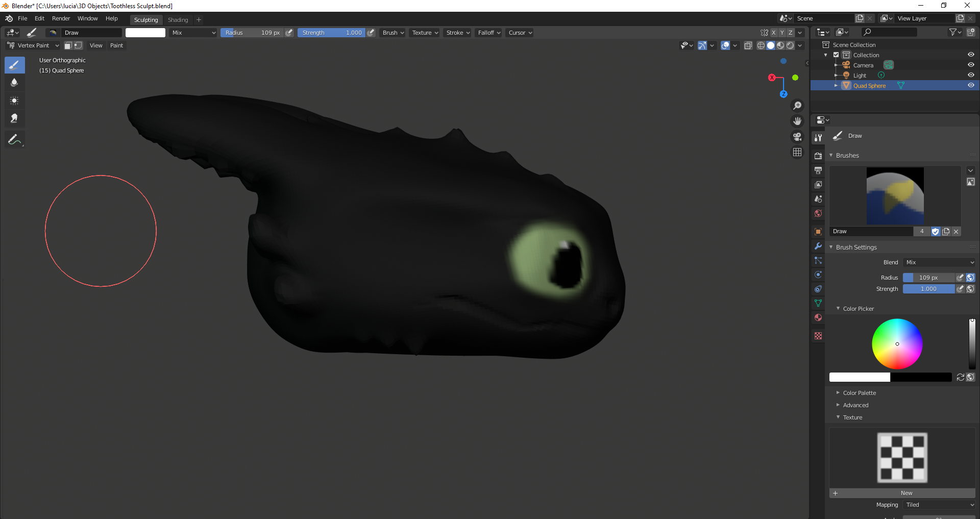The image size is (980, 519).
Task: Switch orthographic/perspective with the grid icon
Action: [x=797, y=152]
